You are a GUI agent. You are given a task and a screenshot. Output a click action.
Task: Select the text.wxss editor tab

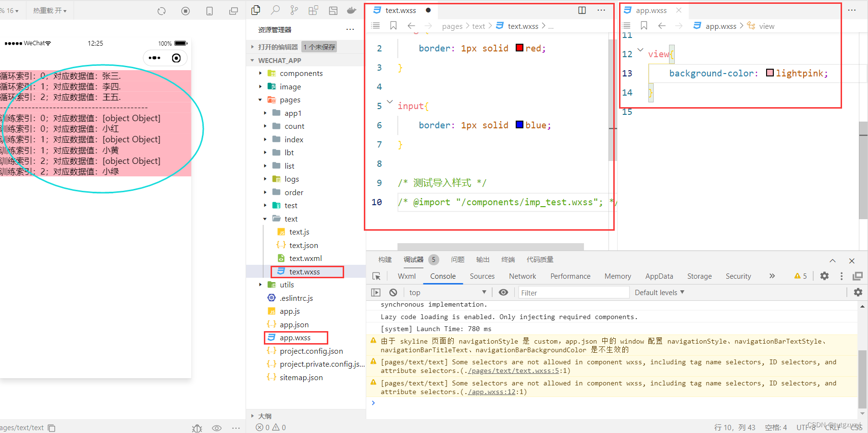point(401,10)
